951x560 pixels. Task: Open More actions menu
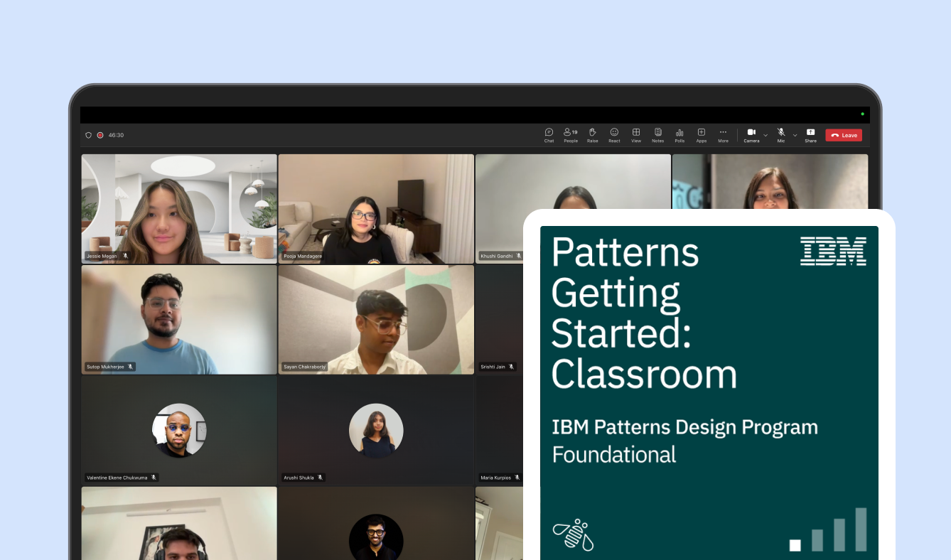[723, 135]
